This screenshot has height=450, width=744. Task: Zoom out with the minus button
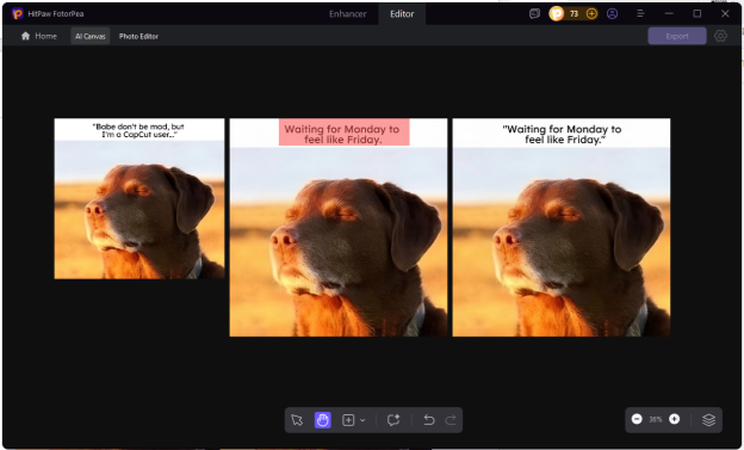click(637, 419)
